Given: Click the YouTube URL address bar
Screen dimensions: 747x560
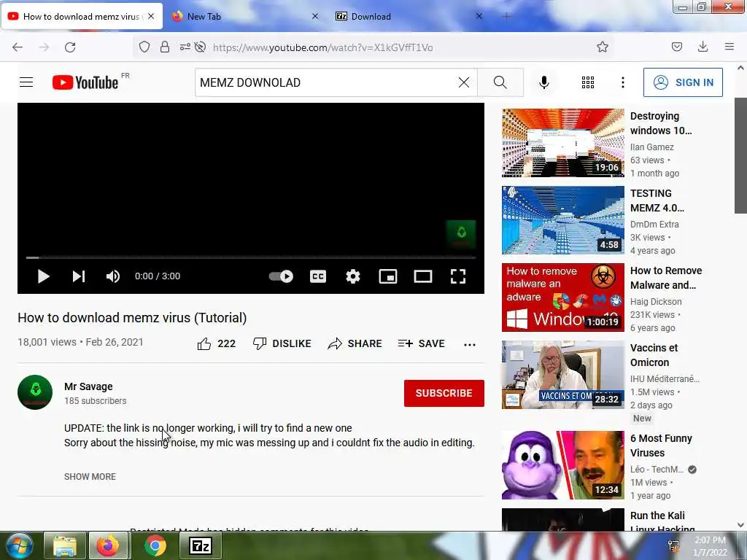Looking at the screenshot, I should [322, 47].
